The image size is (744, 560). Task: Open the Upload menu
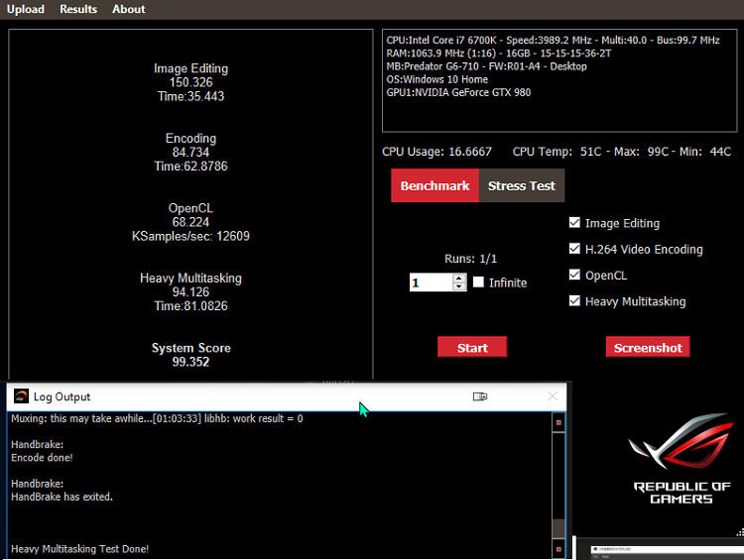(x=25, y=9)
